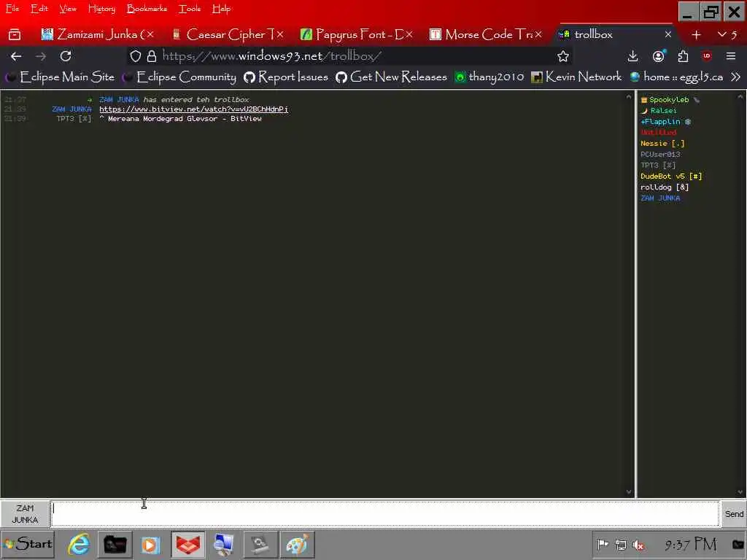Click the ZAM JUNKA nickname button

coord(25,514)
